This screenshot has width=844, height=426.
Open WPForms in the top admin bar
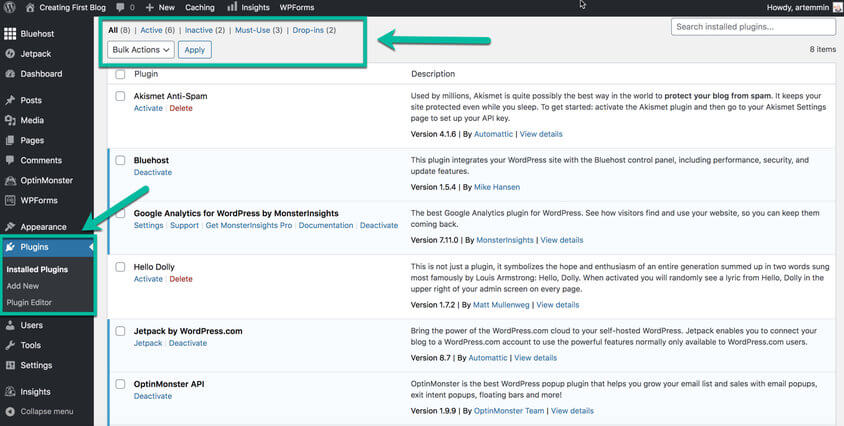pos(297,8)
